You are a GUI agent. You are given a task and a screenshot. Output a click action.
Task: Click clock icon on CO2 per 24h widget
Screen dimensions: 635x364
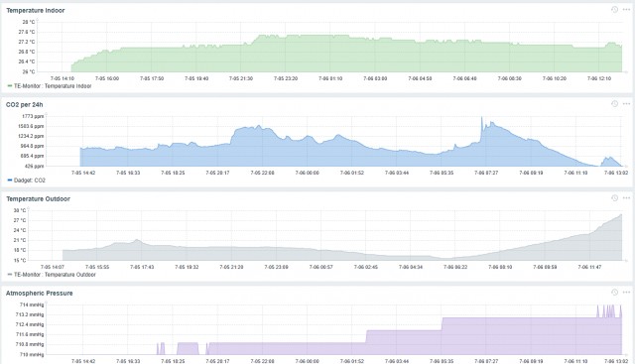point(614,104)
